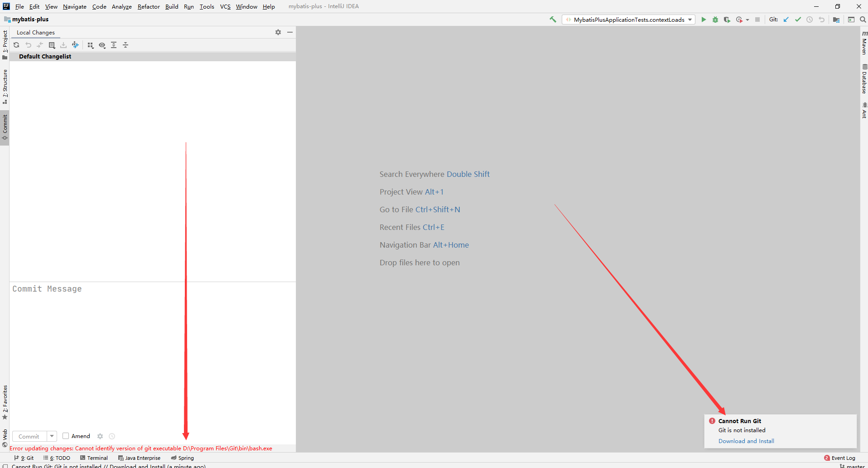This screenshot has height=468, width=868.
Task: Open the Changelists icon menu
Action: click(x=52, y=45)
